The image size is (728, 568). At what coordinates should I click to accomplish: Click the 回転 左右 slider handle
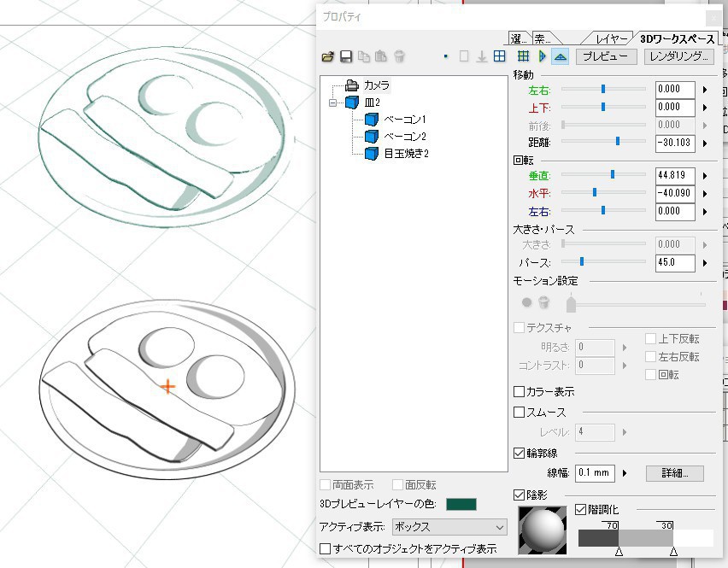pyautogui.click(x=603, y=210)
